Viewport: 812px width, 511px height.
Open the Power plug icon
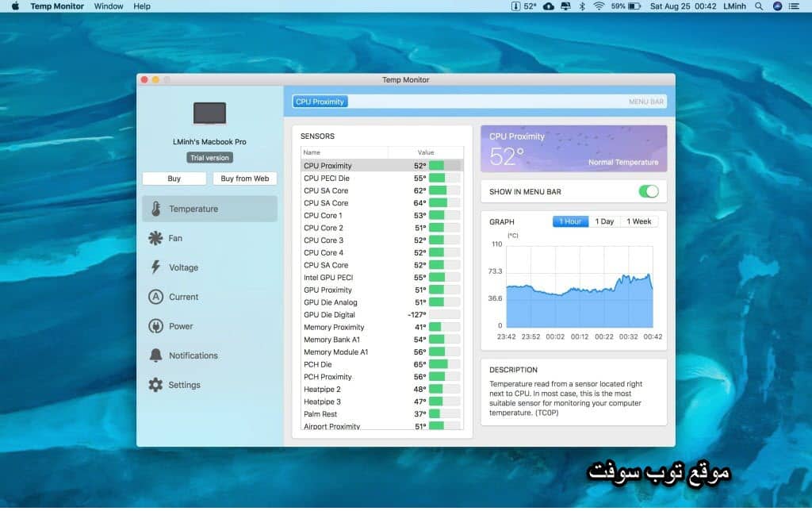(x=155, y=326)
